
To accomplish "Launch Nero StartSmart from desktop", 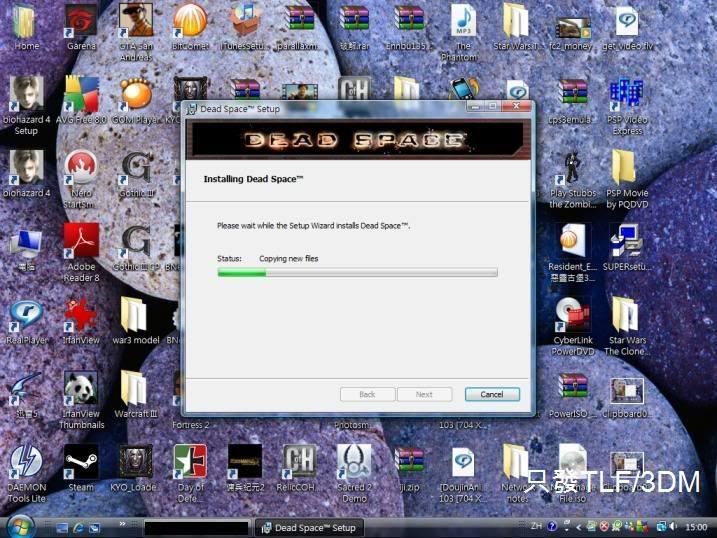I will click(x=81, y=168).
